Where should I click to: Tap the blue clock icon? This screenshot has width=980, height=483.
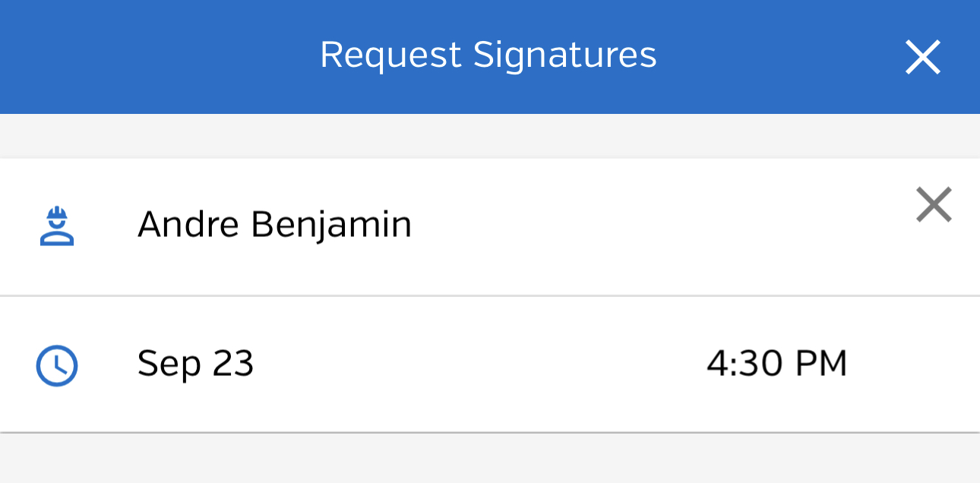click(57, 365)
